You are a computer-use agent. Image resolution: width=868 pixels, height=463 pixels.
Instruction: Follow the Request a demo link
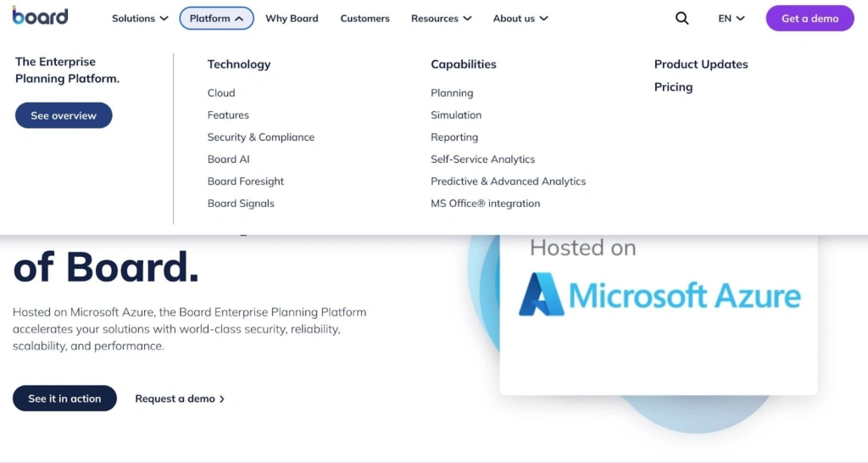pos(179,399)
